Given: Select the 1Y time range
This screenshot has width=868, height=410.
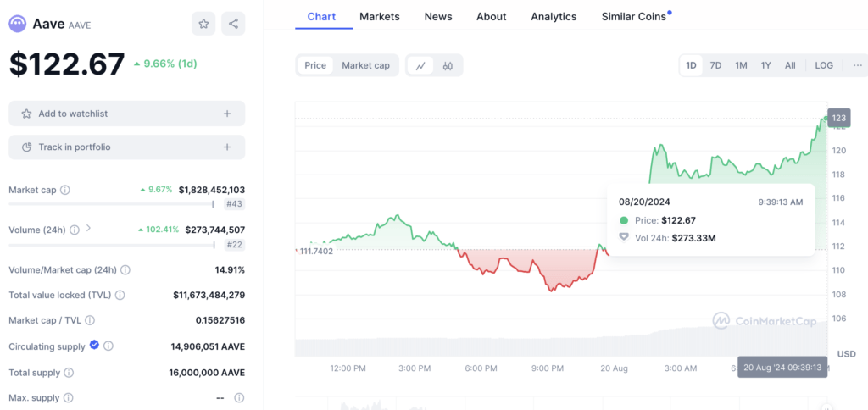Looking at the screenshot, I should tap(765, 65).
